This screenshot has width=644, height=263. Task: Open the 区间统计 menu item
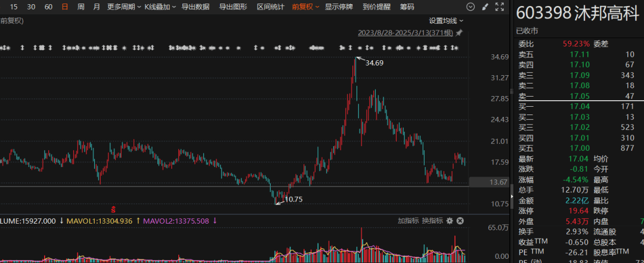point(270,7)
